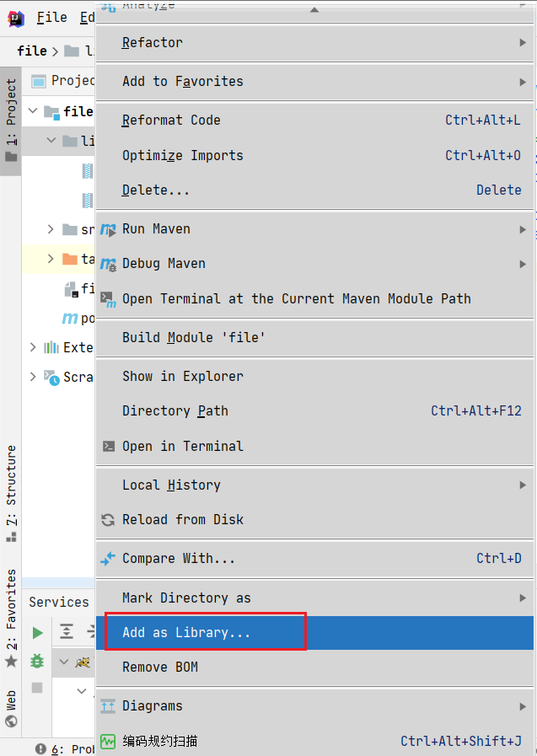Click the Reload from Disk icon
The width and height of the screenshot is (537, 756).
click(x=108, y=520)
